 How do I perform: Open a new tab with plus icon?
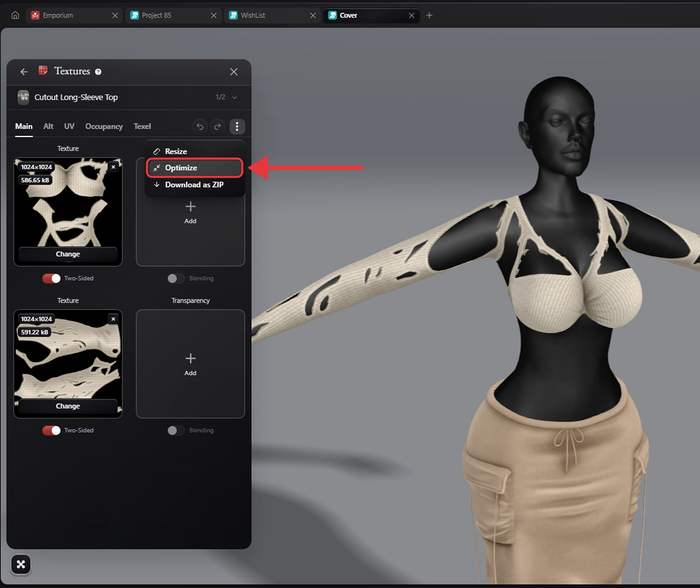[429, 15]
